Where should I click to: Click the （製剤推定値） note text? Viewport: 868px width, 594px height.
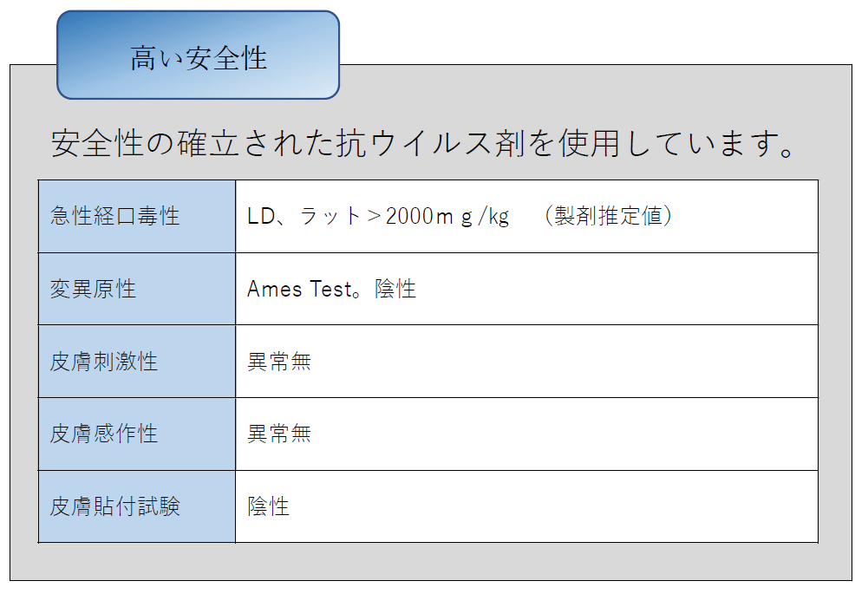[607, 216]
